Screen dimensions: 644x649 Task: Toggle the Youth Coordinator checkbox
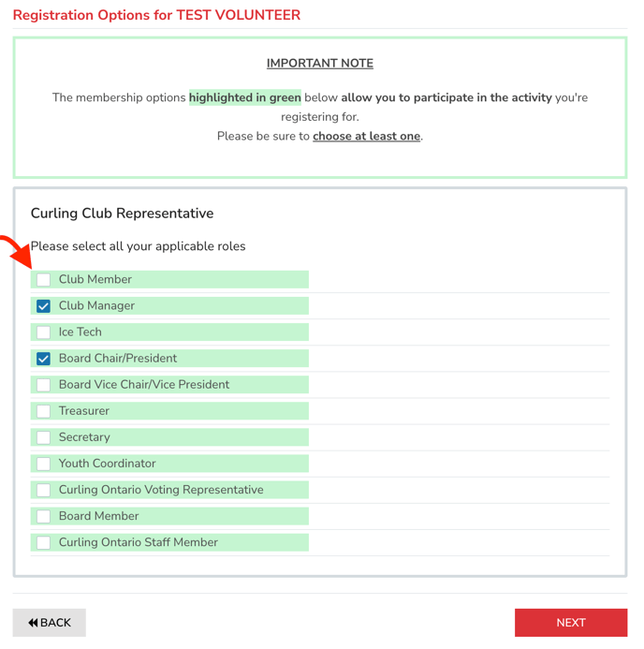(x=44, y=464)
